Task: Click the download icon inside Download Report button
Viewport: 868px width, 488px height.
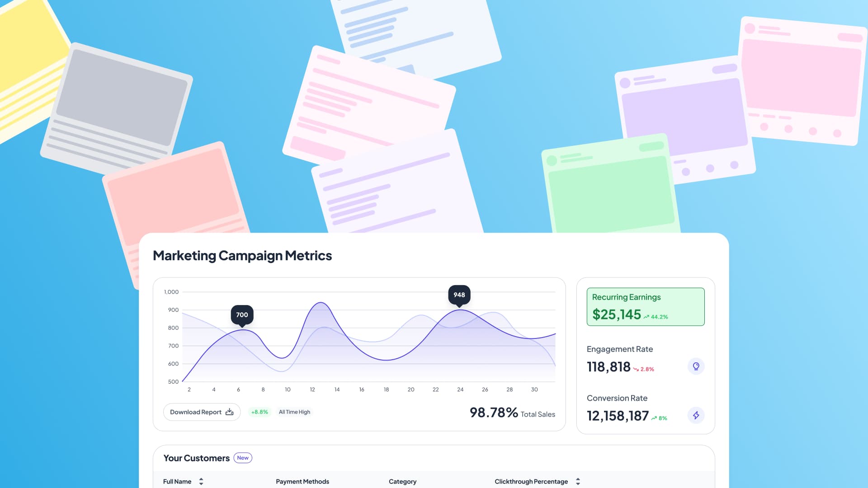Action: point(230,412)
